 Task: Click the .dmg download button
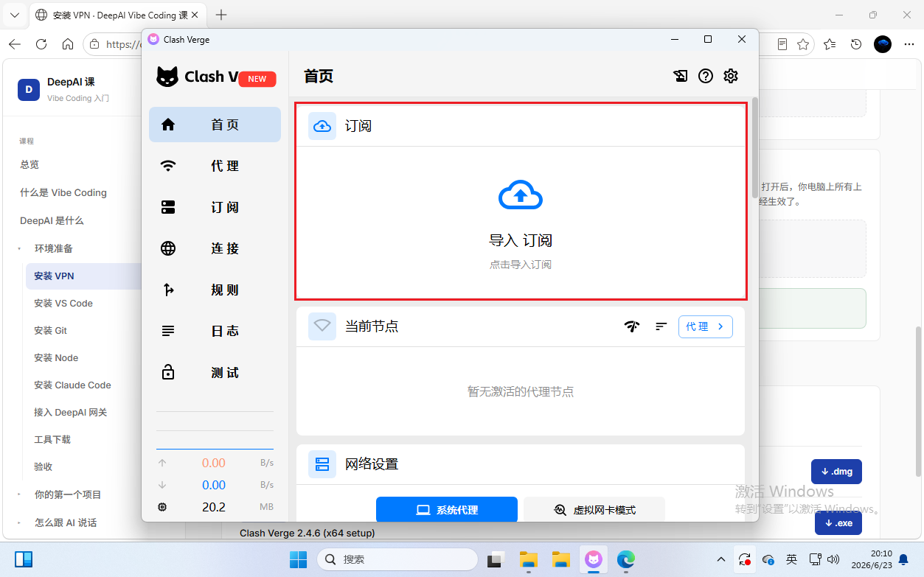836,472
